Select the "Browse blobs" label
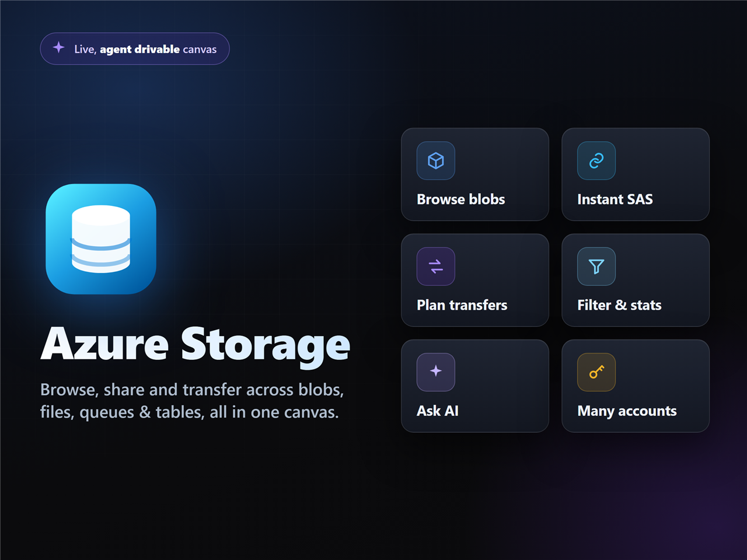747x560 pixels. [x=461, y=199]
